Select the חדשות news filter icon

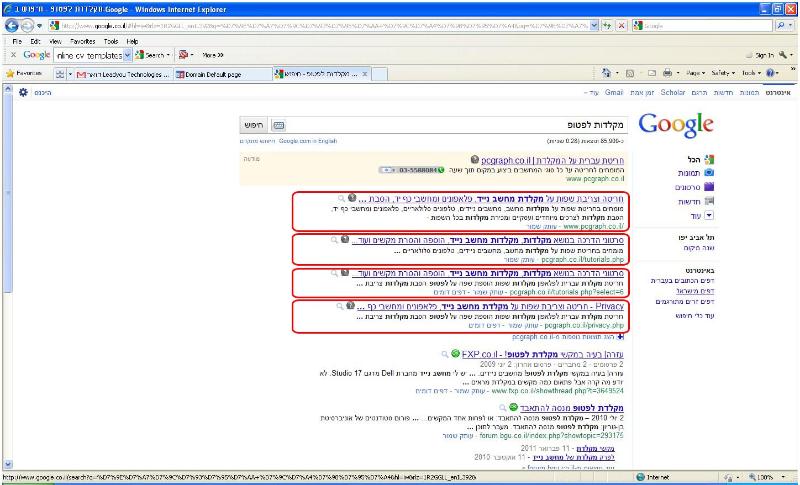709,201
